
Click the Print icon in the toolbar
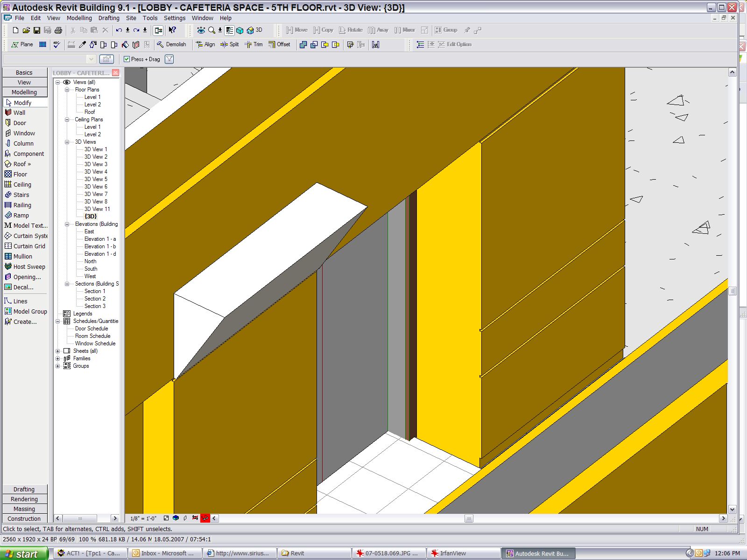click(x=58, y=30)
